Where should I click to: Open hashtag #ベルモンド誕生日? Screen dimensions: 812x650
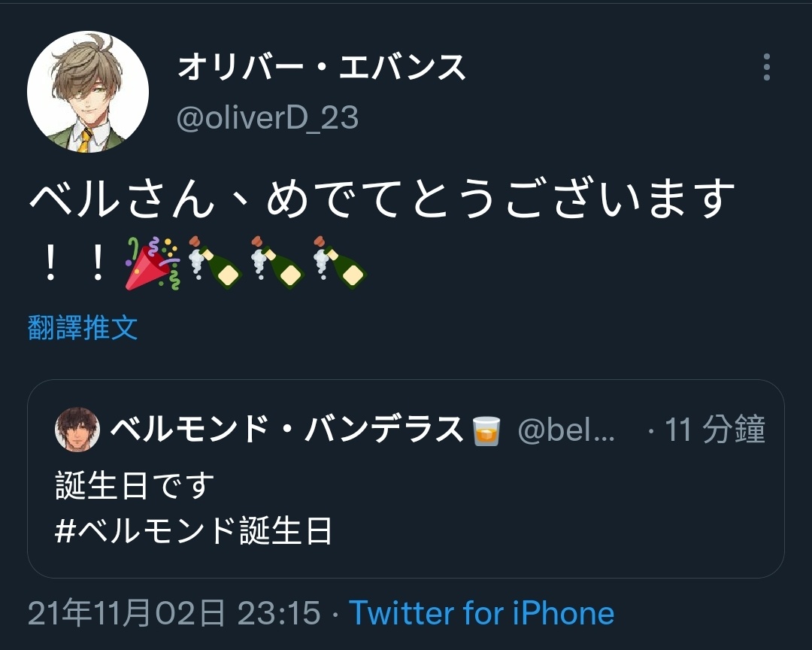click(192, 531)
